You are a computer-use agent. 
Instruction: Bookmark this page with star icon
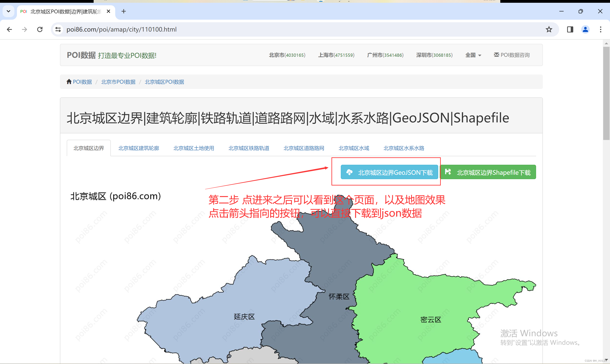point(549,29)
